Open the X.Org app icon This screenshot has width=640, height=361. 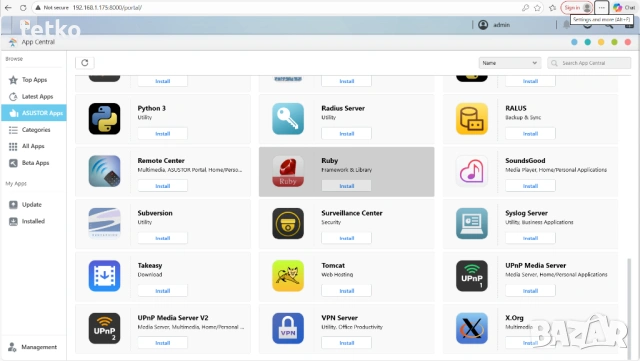[x=472, y=328]
